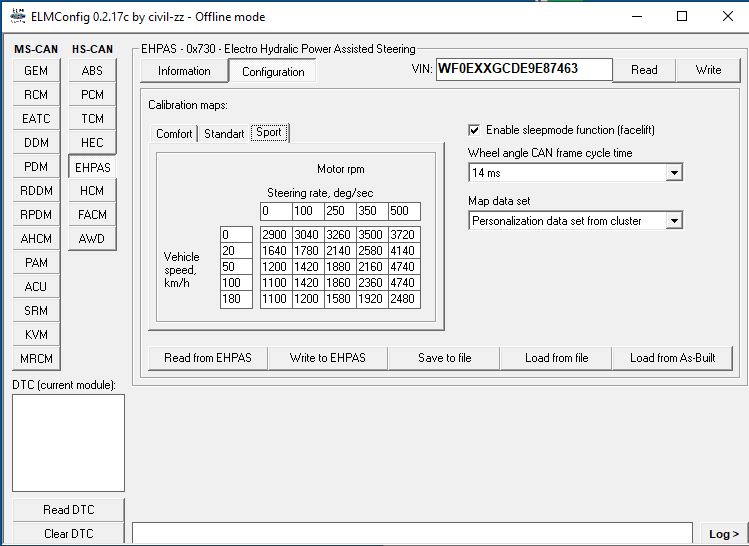Save calibration with Save to file
This screenshot has width=749, height=546.
445,358
